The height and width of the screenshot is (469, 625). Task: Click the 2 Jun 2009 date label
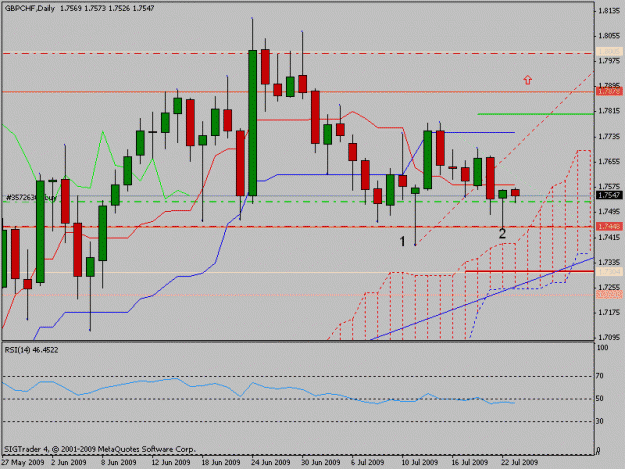pos(69,463)
